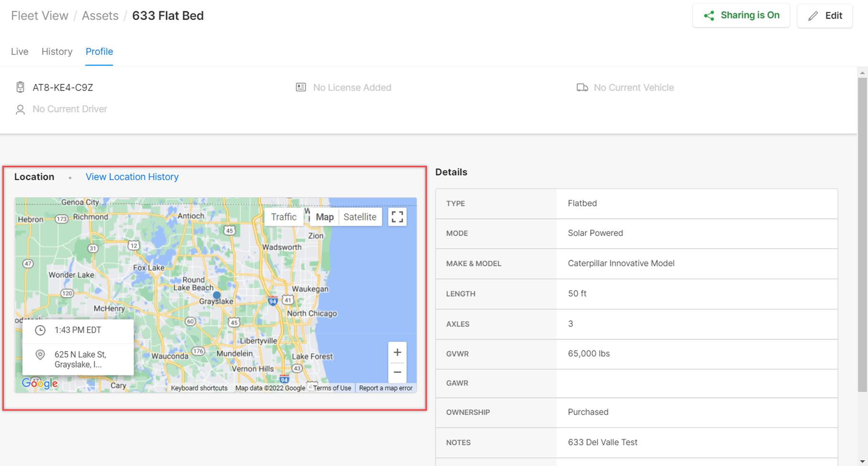Click the Purchased ownership value
Viewport: 868px width, 466px height.
[x=588, y=412]
